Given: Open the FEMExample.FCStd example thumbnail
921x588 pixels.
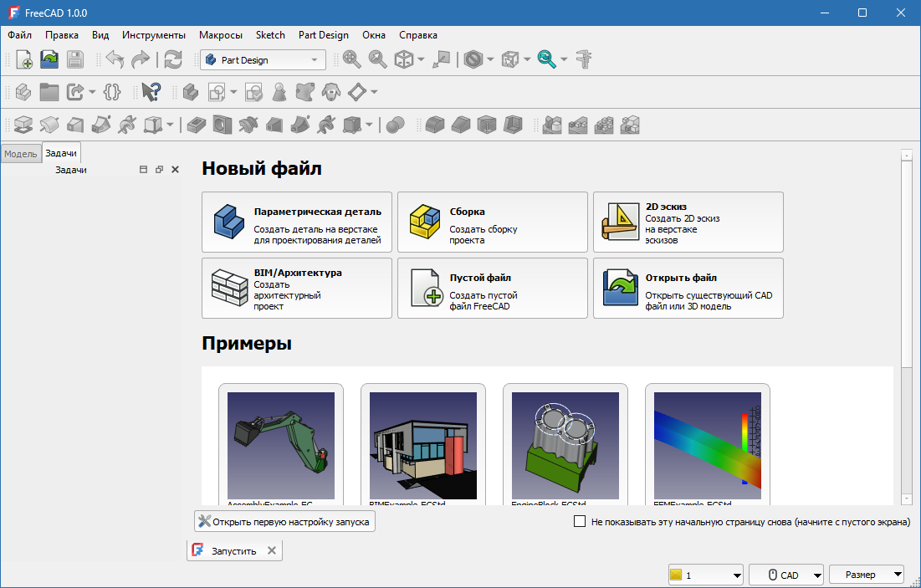Looking at the screenshot, I should pos(707,446).
